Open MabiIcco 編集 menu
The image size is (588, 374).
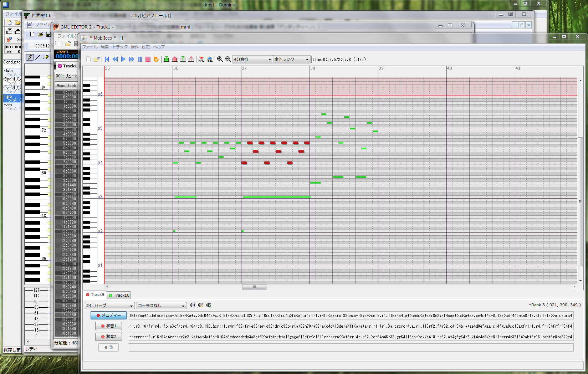tap(105, 47)
